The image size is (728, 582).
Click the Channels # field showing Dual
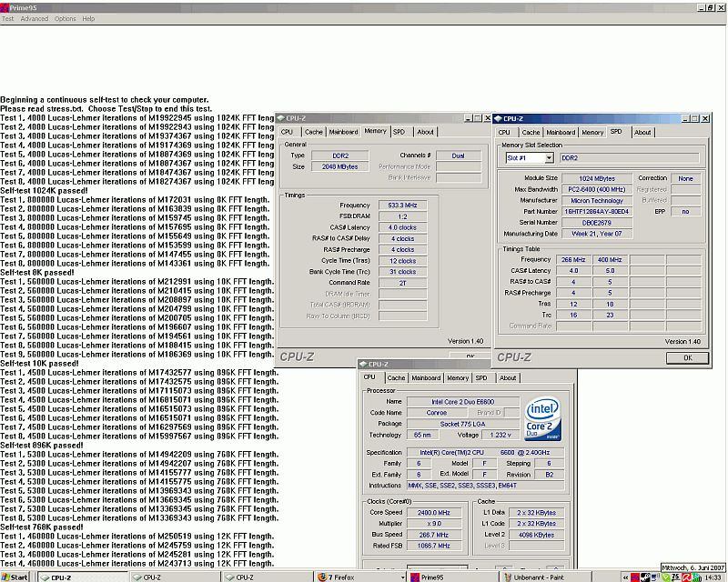click(459, 156)
